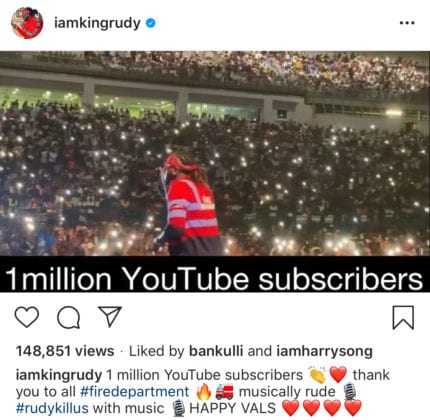Image resolution: width=430 pixels, height=420 pixels.
Task: Save the post with the bookmark icon
Action: pos(403,317)
